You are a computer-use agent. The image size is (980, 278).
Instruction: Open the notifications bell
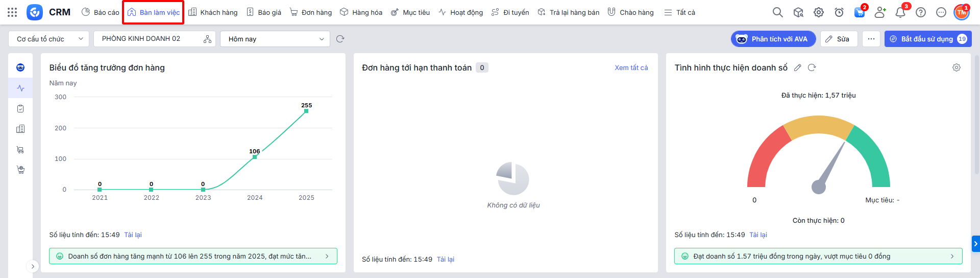coord(900,12)
